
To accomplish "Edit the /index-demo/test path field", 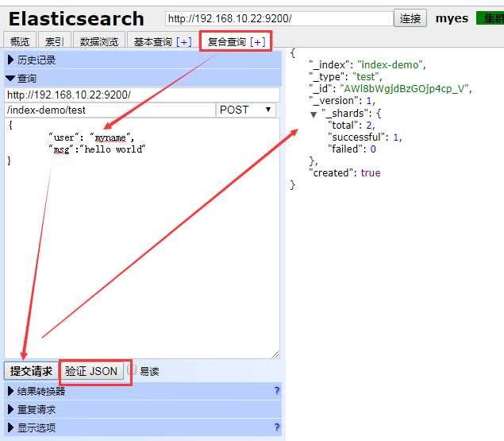I will coord(110,110).
